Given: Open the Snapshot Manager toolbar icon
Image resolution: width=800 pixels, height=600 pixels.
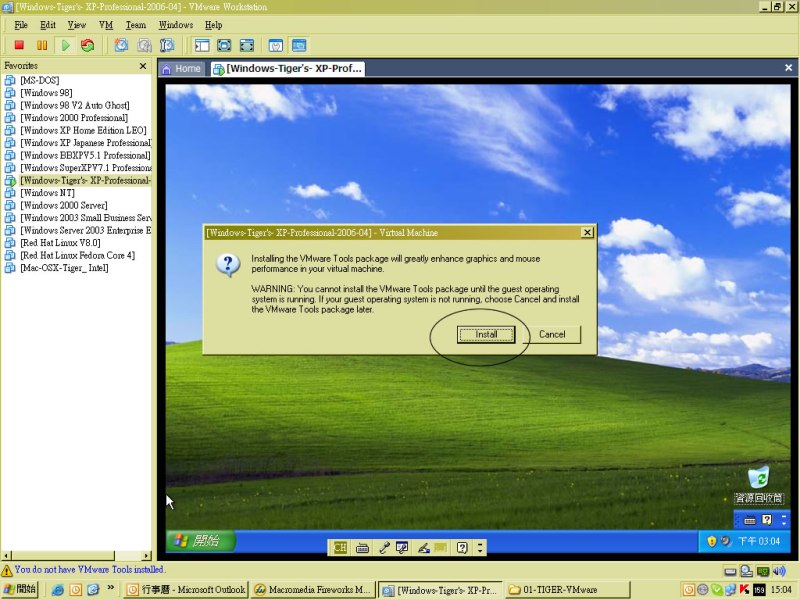Looking at the screenshot, I should (167, 45).
